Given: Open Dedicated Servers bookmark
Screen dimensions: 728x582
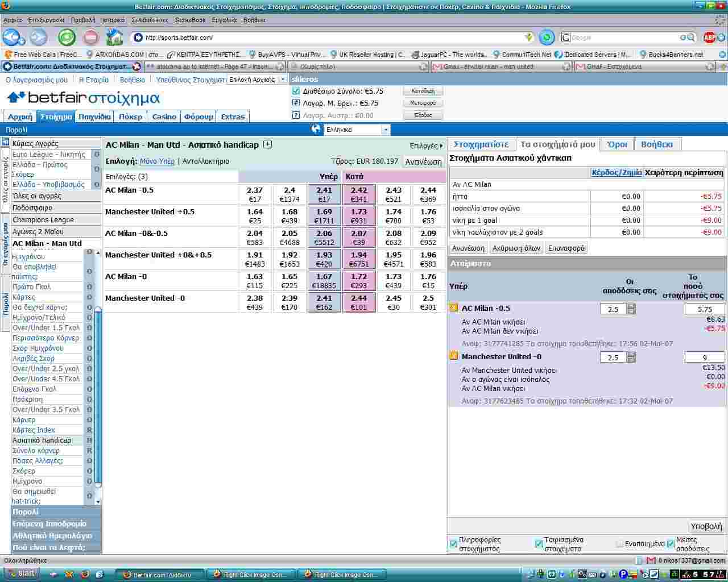Looking at the screenshot, I should pos(593,55).
